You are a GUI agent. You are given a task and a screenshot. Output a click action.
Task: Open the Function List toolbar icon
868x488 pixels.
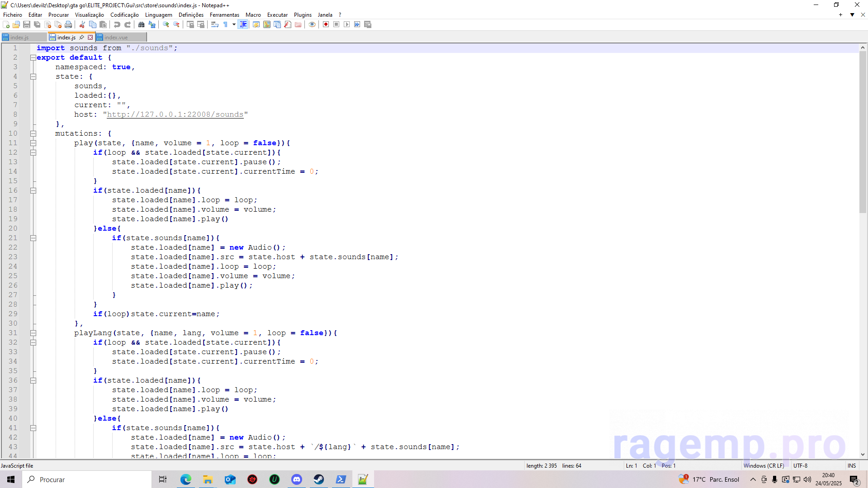(288, 24)
